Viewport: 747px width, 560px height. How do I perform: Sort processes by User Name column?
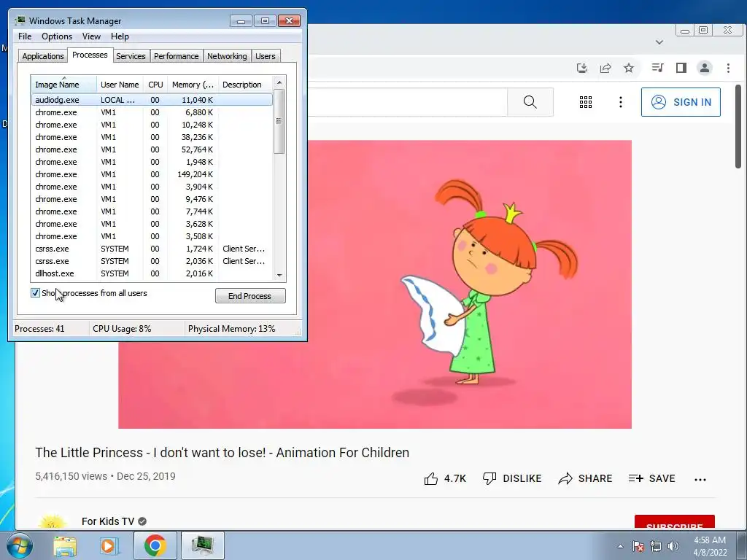(x=120, y=85)
